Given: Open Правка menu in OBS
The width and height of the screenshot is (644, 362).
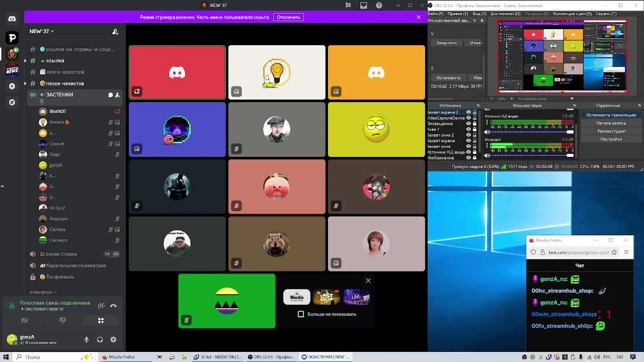Looking at the screenshot, I should point(458,14).
